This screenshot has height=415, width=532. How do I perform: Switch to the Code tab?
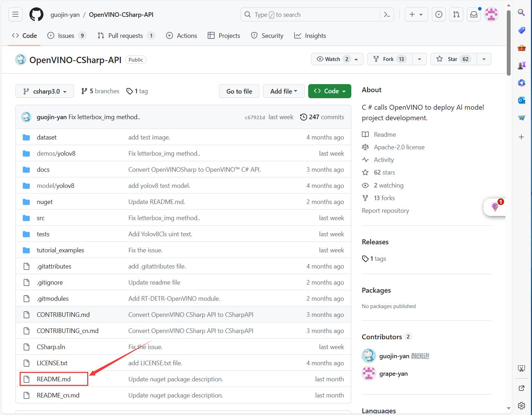click(25, 36)
